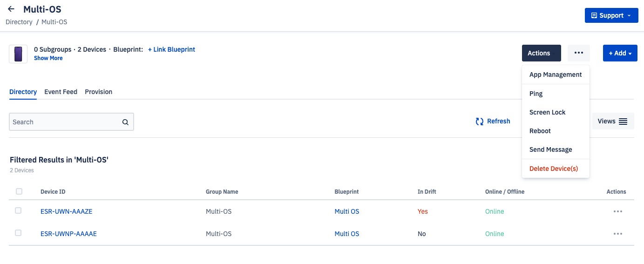Open Multi OS blueprint for ESR-UWNP-AAAAE

tap(347, 234)
